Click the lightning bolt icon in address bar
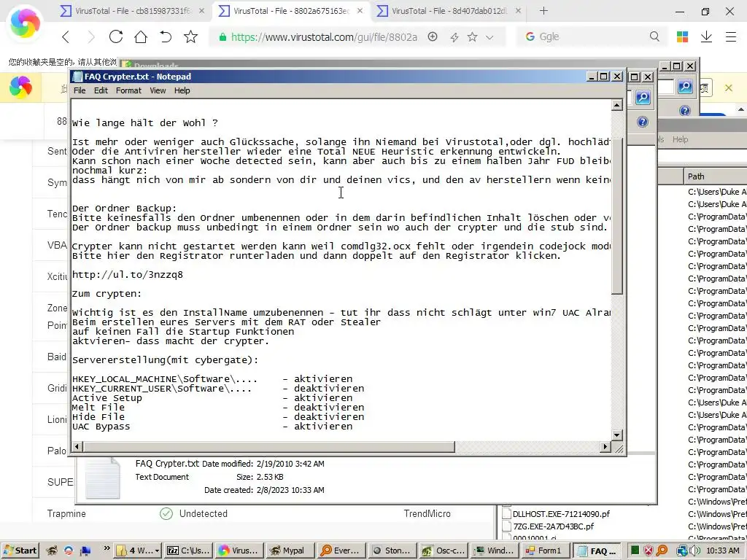This screenshot has height=560, width=747. (454, 37)
